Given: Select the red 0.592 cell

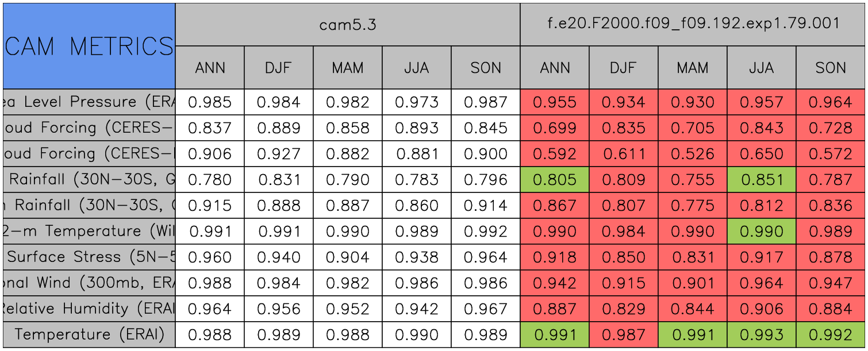Looking at the screenshot, I should (555, 154).
